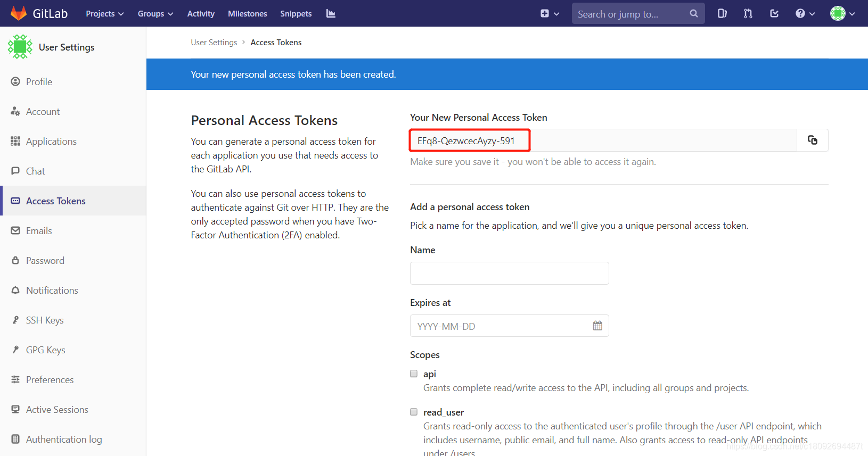Open SSH Keys page
The height and width of the screenshot is (456, 868).
point(73,320)
